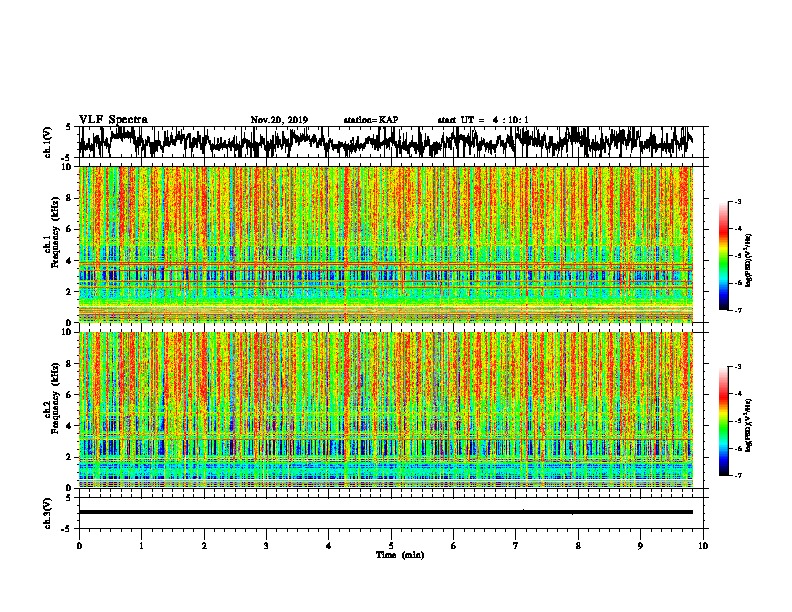Click the "2" kHz tick on ch.2 spectrogram
The width and height of the screenshot is (792, 612).
[69, 456]
